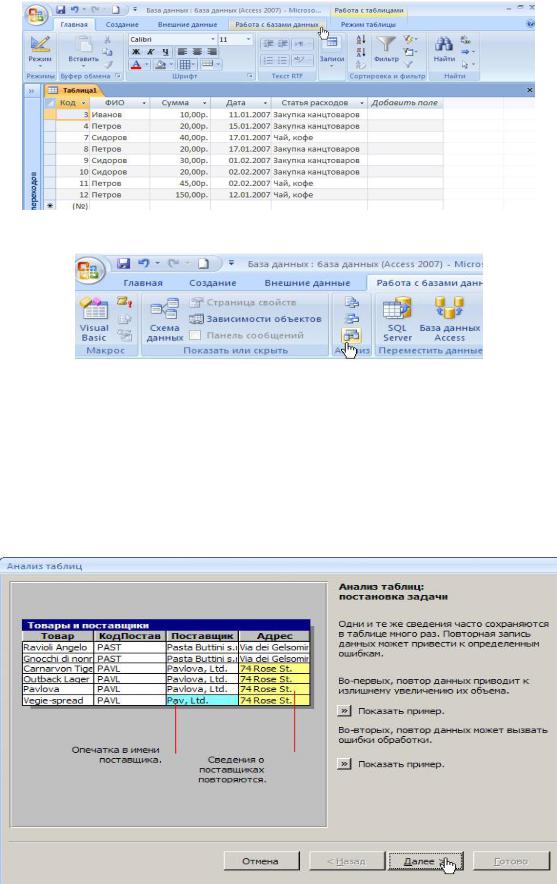
Task: Run macro icon beside Visual Basic
Action: pyautogui.click(x=125, y=303)
